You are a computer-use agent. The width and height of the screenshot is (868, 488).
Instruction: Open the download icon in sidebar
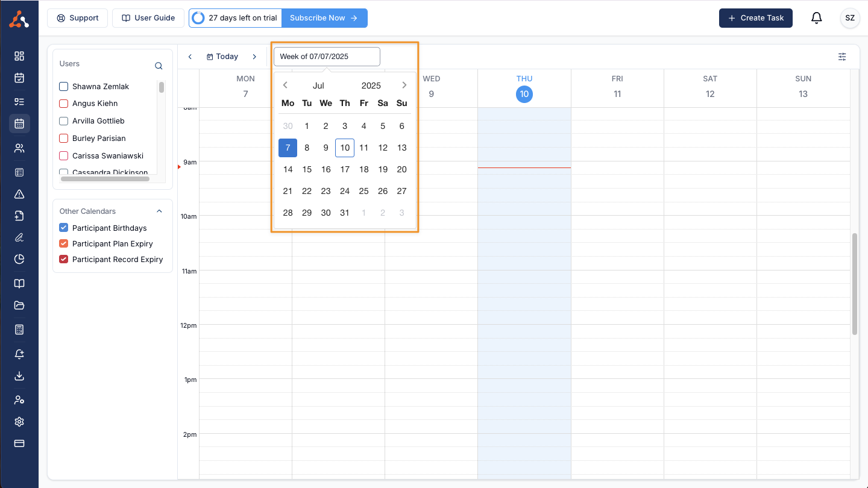[19, 376]
